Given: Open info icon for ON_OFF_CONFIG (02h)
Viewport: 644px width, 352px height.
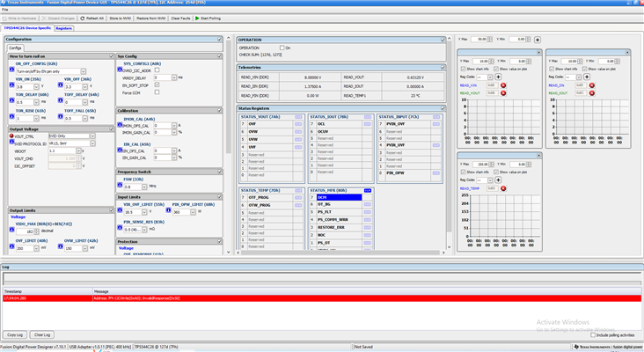Looking at the screenshot, I should click(x=11, y=70).
